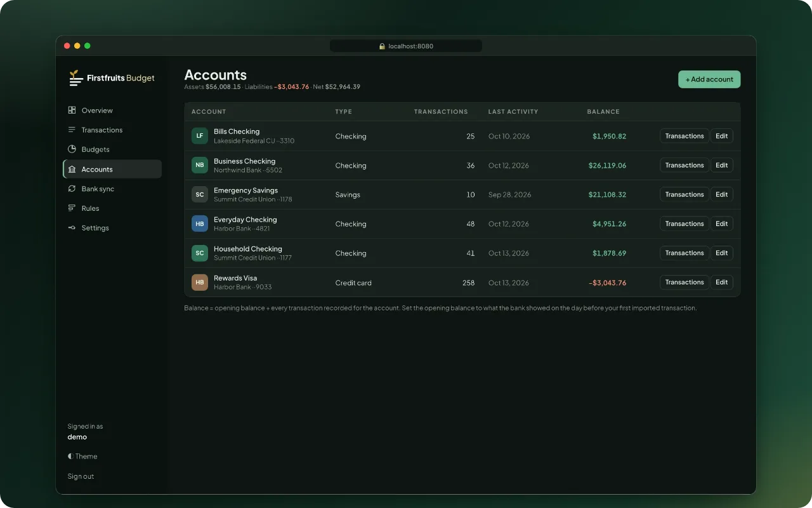812x508 pixels.
Task: Click the BALANCE column header
Action: tap(603, 112)
